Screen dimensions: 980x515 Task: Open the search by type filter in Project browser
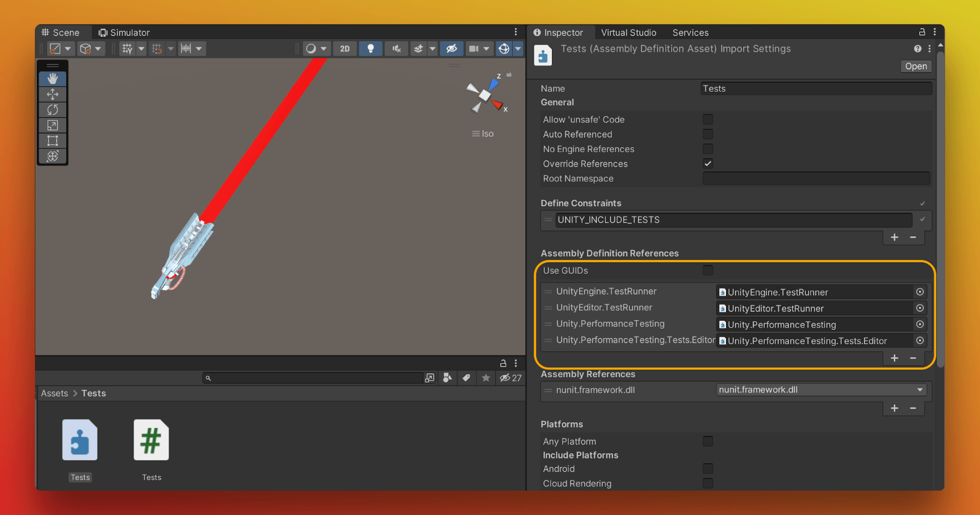pyautogui.click(x=447, y=378)
